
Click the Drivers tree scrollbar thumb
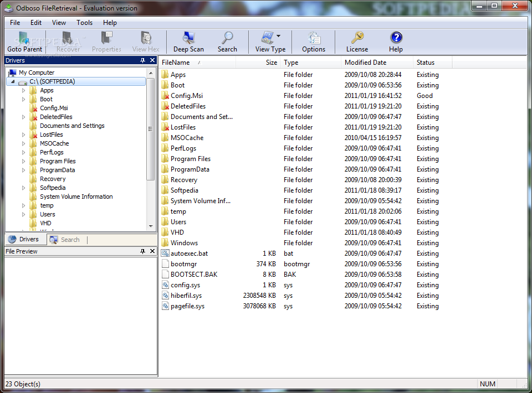pyautogui.click(x=151, y=129)
